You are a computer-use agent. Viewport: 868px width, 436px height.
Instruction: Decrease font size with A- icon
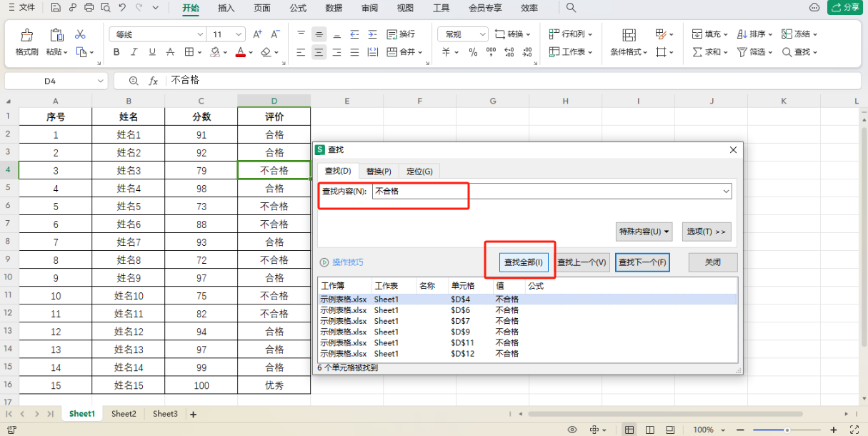tap(276, 34)
